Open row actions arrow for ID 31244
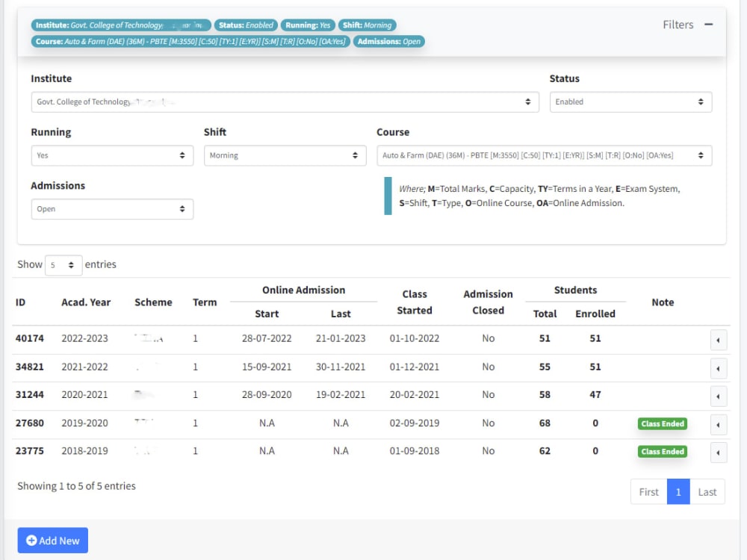 point(718,396)
